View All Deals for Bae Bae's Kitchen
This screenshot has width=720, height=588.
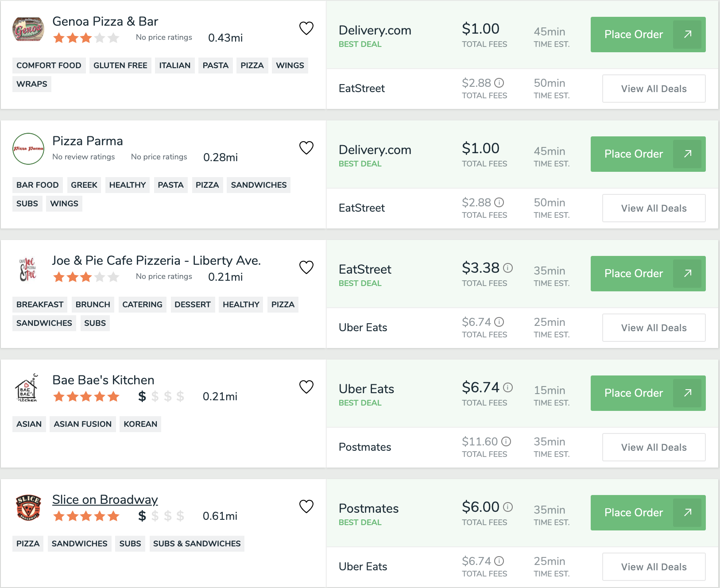pyautogui.click(x=654, y=447)
